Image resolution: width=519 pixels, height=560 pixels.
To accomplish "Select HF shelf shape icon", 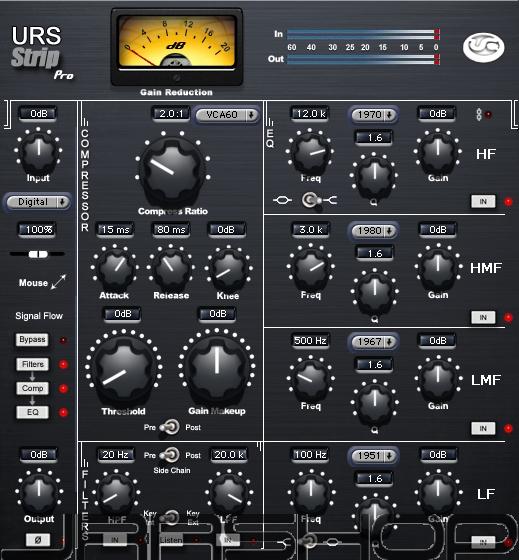I will click(330, 200).
